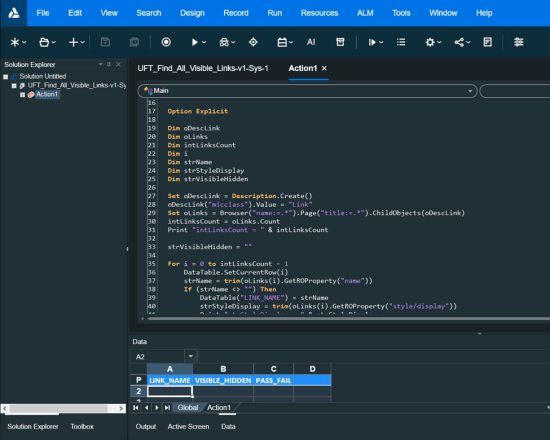The image size is (550, 440).
Task: Open the Add plus dropdown arrow
Action: pyautogui.click(x=82, y=42)
